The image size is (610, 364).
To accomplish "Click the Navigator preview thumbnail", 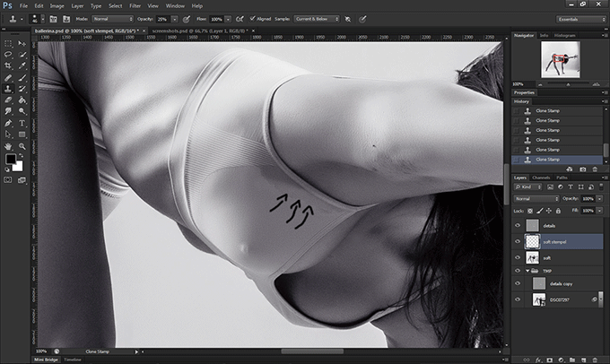I will [560, 59].
